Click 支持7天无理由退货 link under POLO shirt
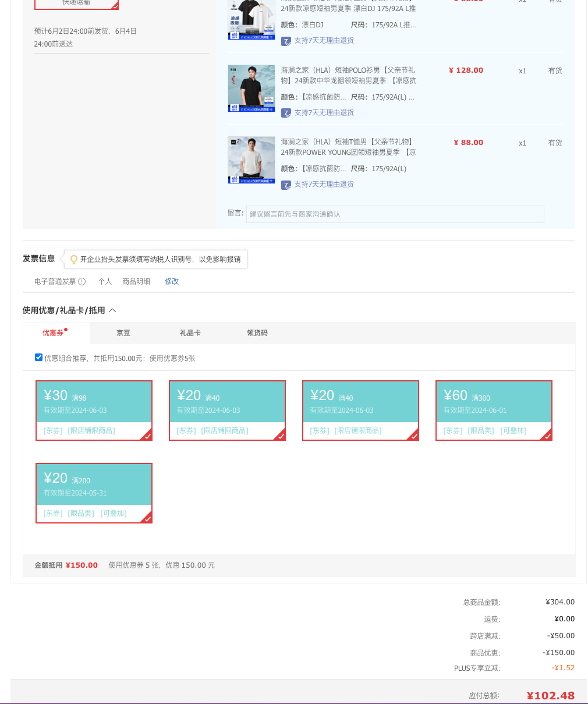Viewport: 588px width, 704px height. pyautogui.click(x=324, y=112)
